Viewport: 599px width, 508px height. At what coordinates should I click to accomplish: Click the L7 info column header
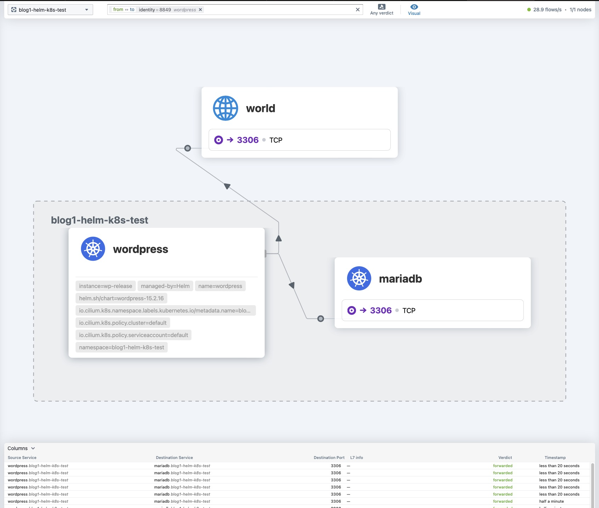coord(356,458)
